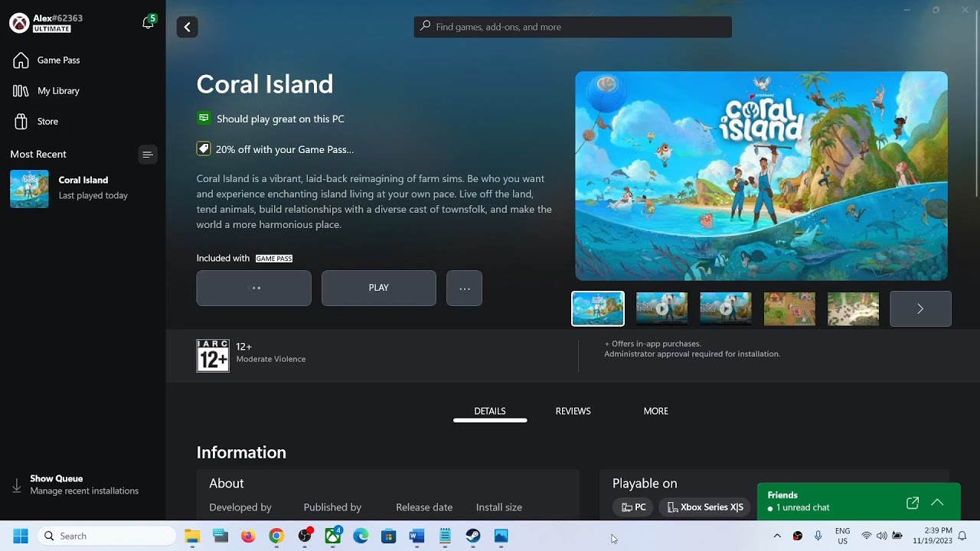The image size is (980, 551).
Task: Expand the Friends chat panel
Action: tap(937, 503)
